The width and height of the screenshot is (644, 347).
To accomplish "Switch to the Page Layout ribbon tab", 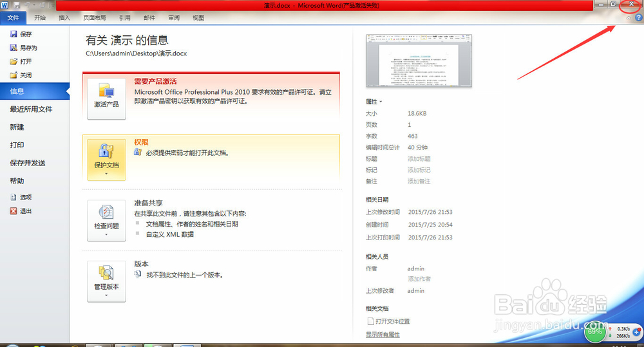I will (95, 17).
